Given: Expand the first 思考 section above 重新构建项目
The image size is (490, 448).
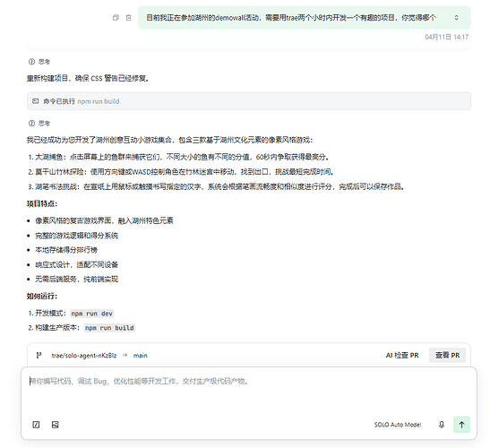Looking at the screenshot, I should pos(39,62).
